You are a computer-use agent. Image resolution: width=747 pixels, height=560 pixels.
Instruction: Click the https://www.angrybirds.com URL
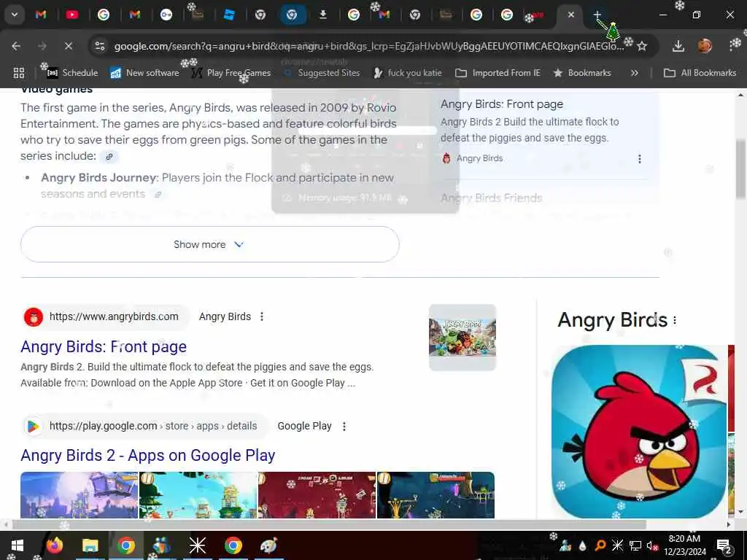click(x=114, y=316)
